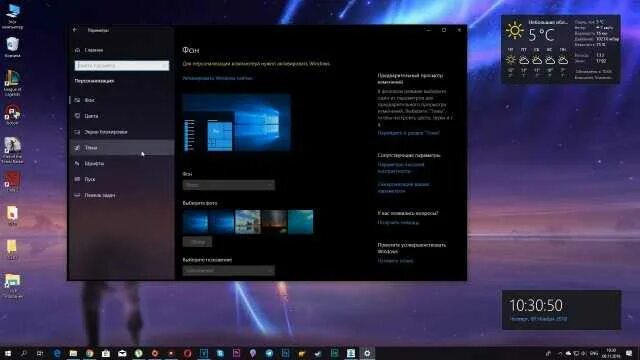Click the Оставить отзыв feedback link

[x=395, y=260]
